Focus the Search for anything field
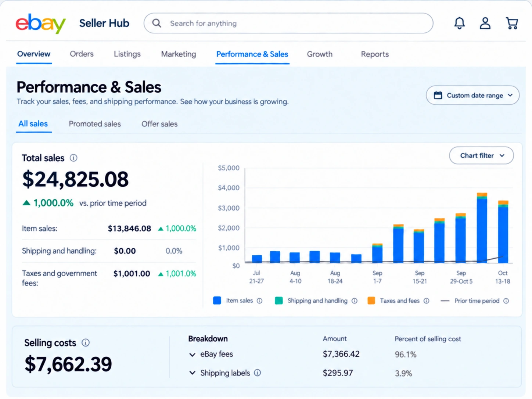 [288, 23]
